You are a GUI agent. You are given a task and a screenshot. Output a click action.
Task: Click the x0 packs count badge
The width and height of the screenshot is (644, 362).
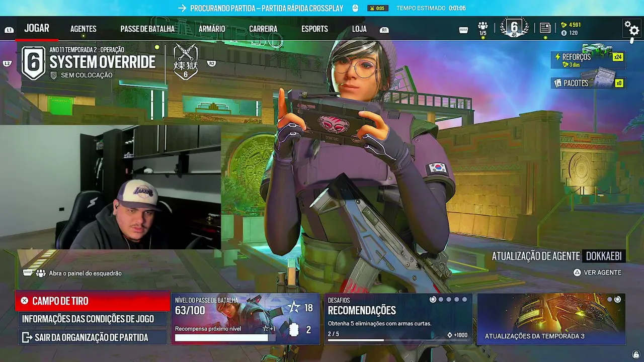[619, 83]
